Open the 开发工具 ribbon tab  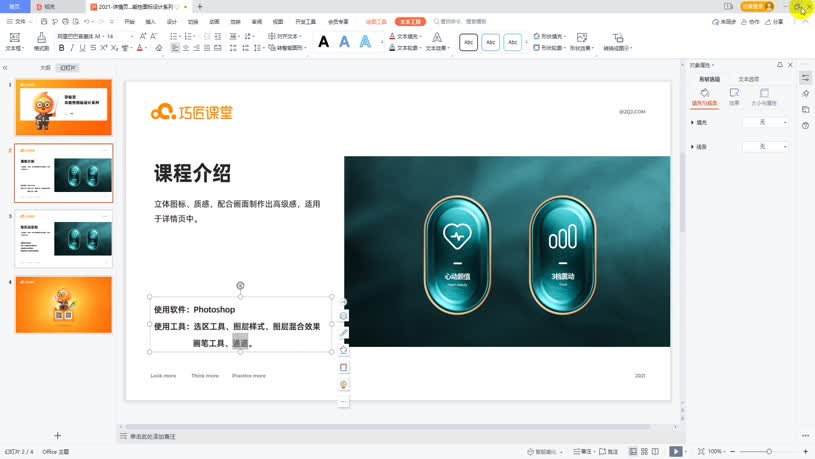306,22
